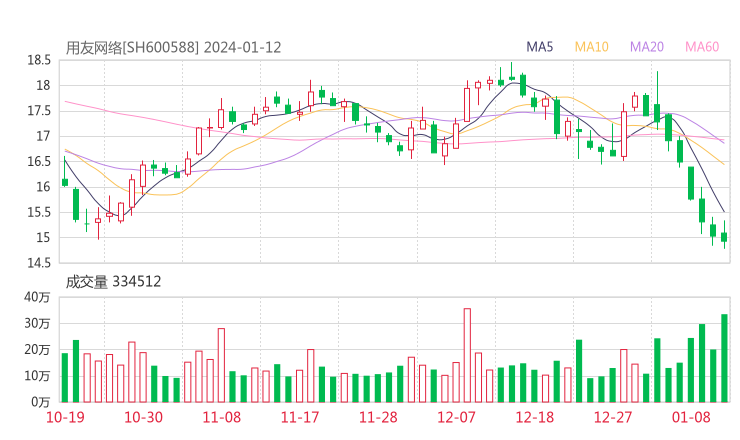This screenshot has width=740, height=440.
Task: Click the 10万 volume axis label
Action: pyautogui.click(x=37, y=376)
